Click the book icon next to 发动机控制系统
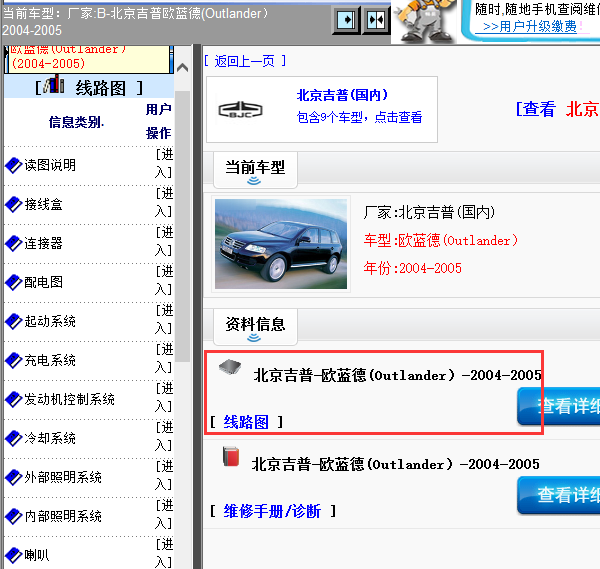The image size is (600, 569). 14,399
